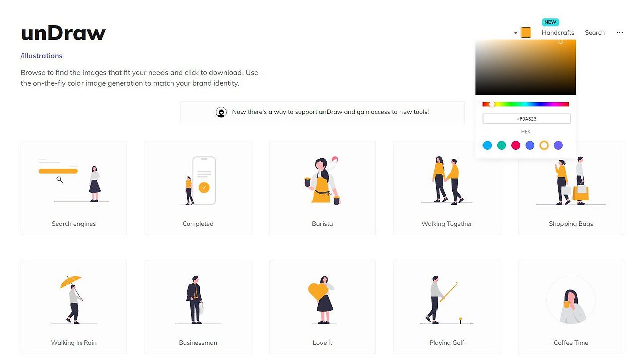
Task: Click the 'Walking In Rain' caption text
Action: tap(73, 343)
